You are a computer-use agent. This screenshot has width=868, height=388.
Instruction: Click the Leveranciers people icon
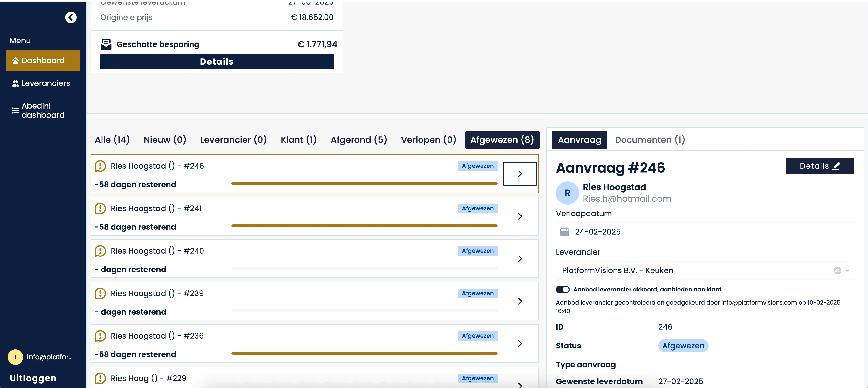pos(15,83)
